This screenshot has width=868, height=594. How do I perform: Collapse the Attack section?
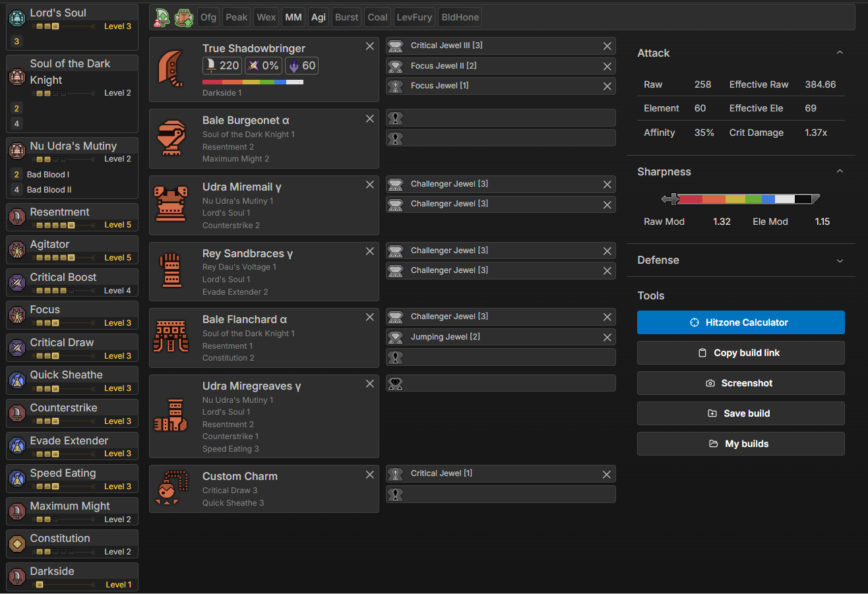click(x=840, y=53)
